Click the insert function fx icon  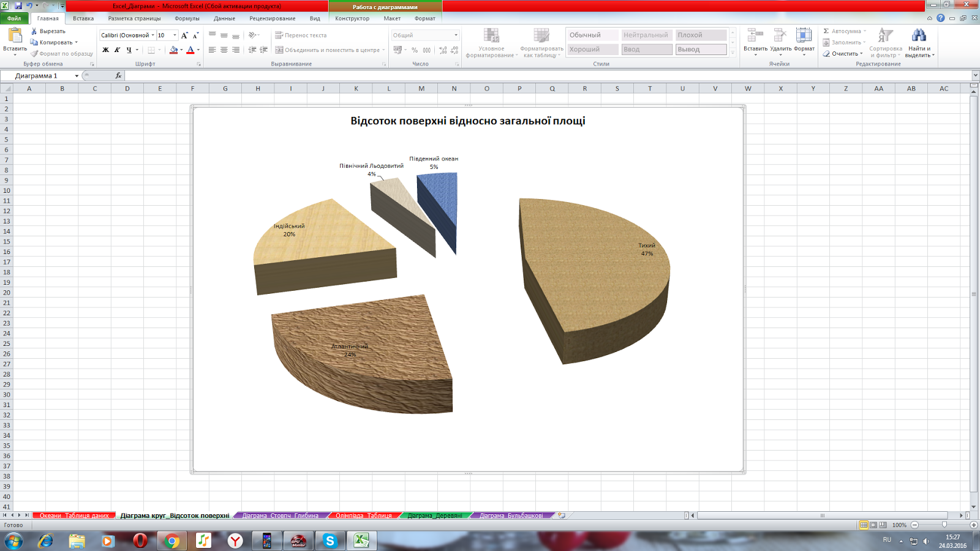tap(118, 76)
